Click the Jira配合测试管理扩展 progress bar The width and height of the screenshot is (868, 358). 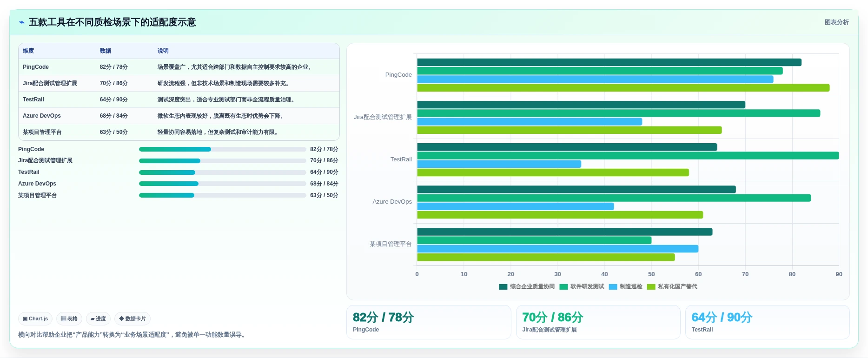pyautogui.click(x=222, y=161)
